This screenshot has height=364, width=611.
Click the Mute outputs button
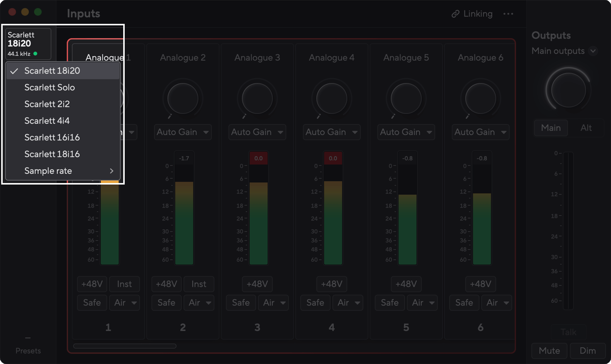click(x=549, y=351)
